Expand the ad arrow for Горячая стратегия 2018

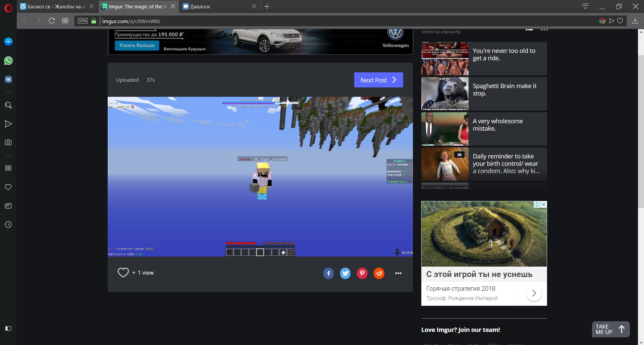coord(534,293)
